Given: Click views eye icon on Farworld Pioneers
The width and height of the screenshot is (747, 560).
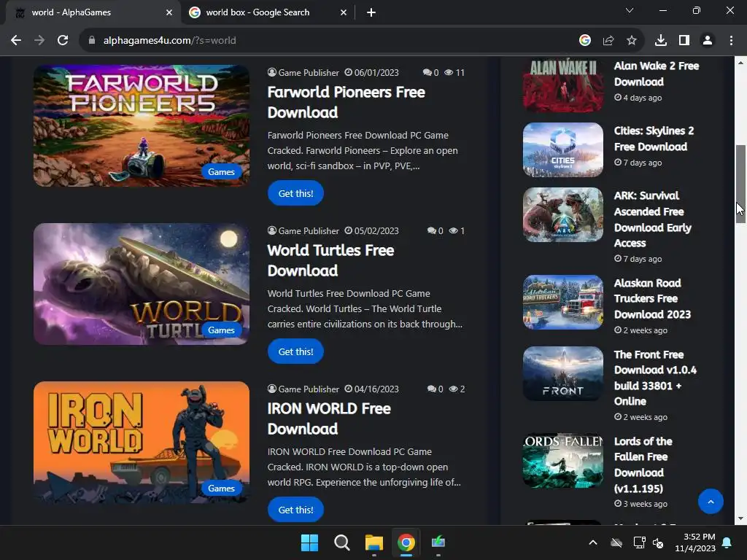Looking at the screenshot, I should (449, 72).
